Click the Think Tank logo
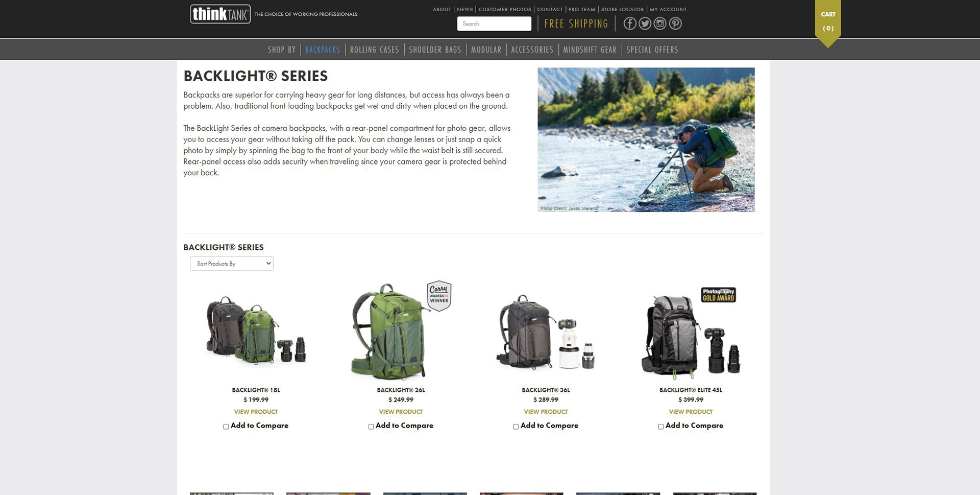The height and width of the screenshot is (495, 980). 220,14
